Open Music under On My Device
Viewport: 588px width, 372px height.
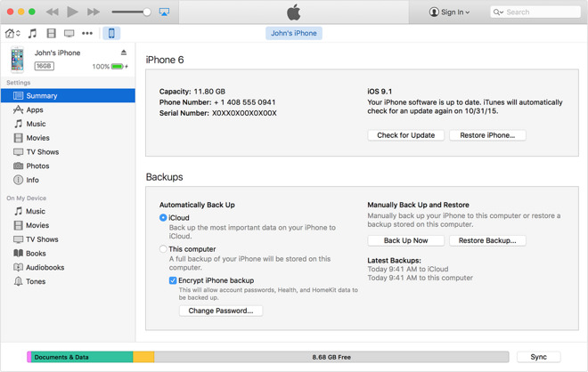click(x=68, y=211)
